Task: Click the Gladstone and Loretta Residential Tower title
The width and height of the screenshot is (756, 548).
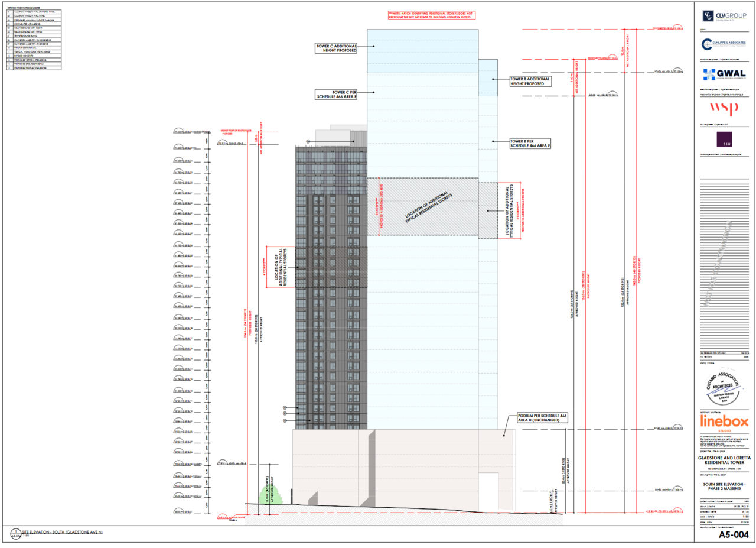Action: pyautogui.click(x=724, y=460)
